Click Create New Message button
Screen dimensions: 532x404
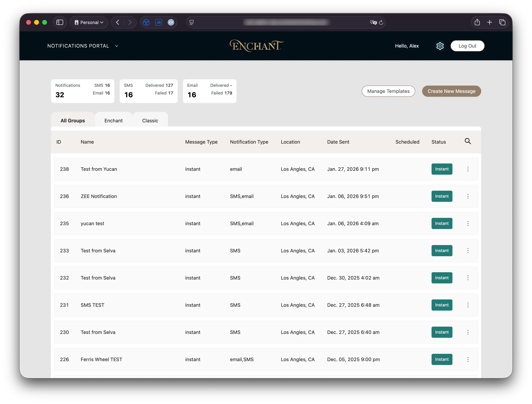(451, 91)
